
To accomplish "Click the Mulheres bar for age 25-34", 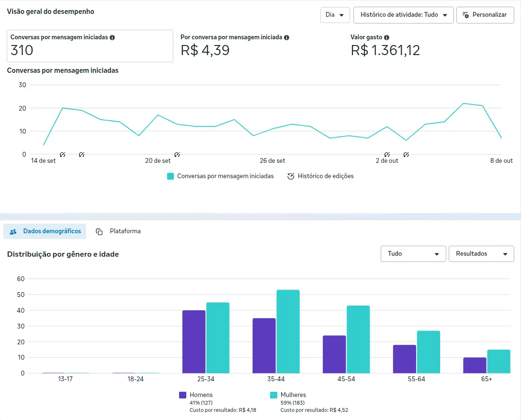I will pos(218,338).
